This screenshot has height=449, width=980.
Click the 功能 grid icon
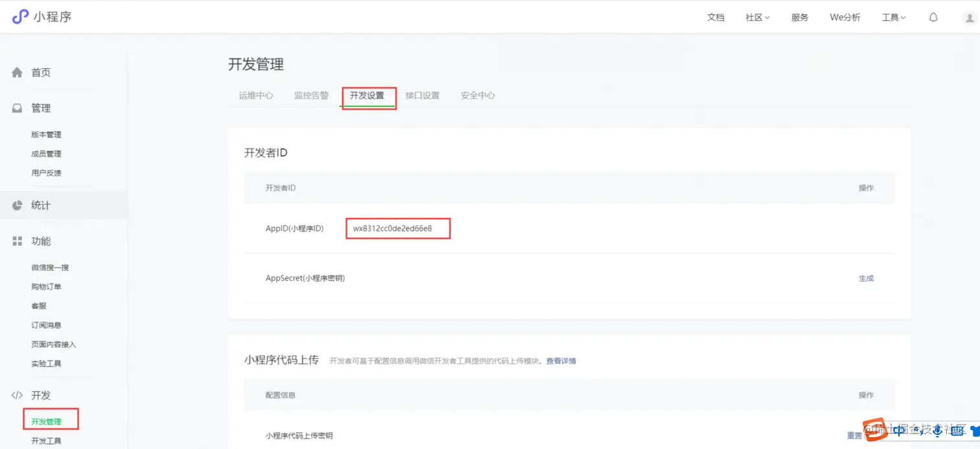pos(17,241)
